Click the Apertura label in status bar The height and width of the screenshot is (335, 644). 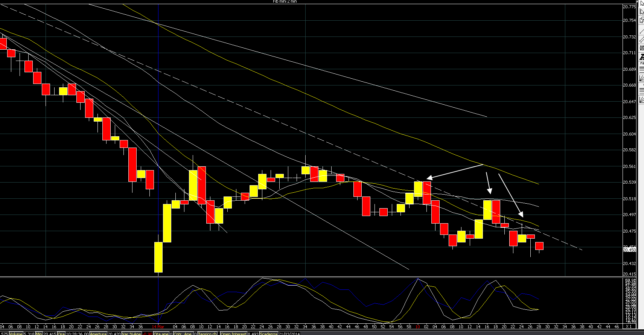(99, 333)
